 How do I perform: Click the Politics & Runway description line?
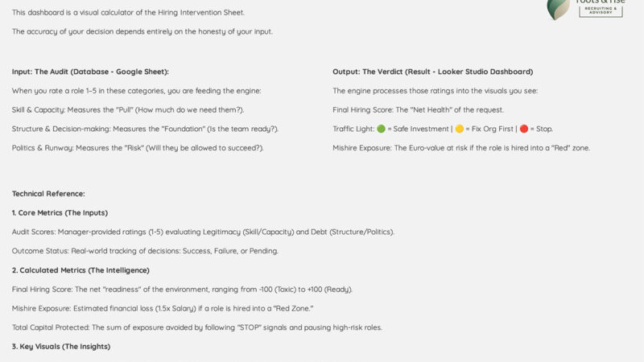(x=138, y=148)
